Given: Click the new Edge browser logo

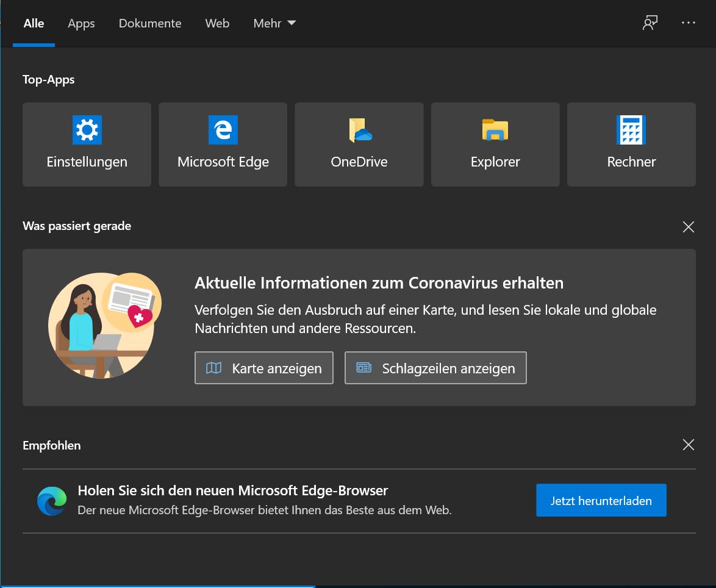Looking at the screenshot, I should tap(52, 501).
